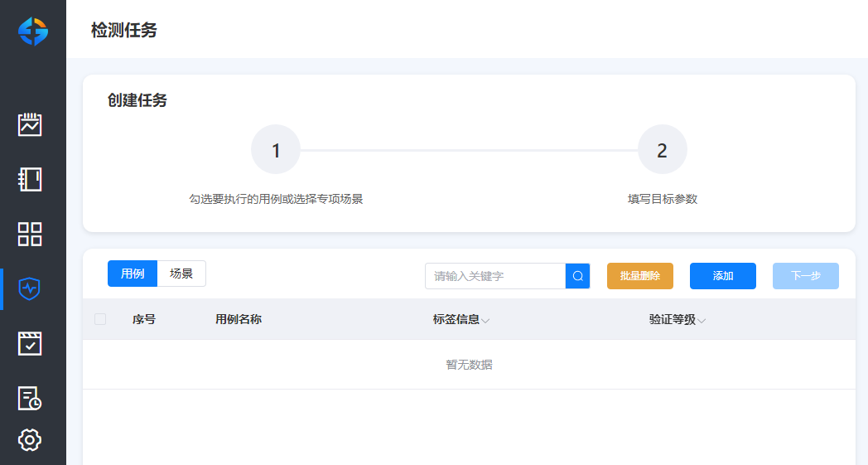The image size is (868, 465).
Task: Click the 用例名称 column header
Action: point(239,319)
